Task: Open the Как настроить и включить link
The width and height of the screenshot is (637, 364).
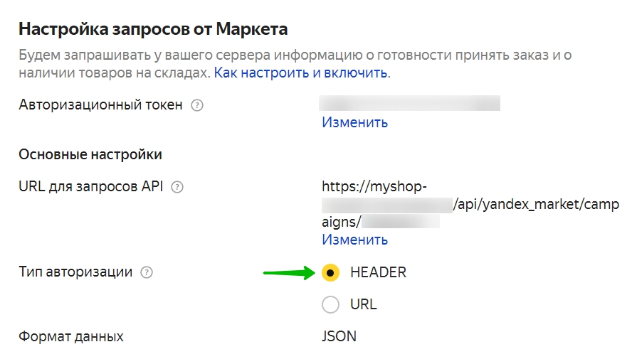Action: point(301,73)
